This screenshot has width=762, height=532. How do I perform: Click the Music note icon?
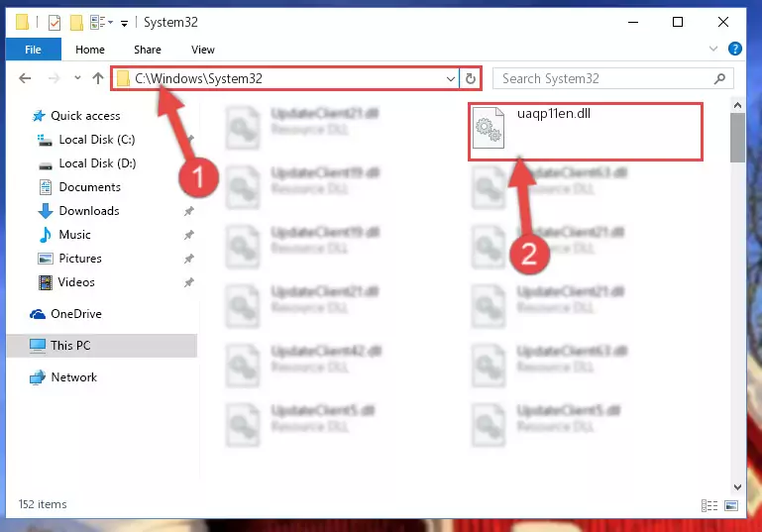coord(46,235)
